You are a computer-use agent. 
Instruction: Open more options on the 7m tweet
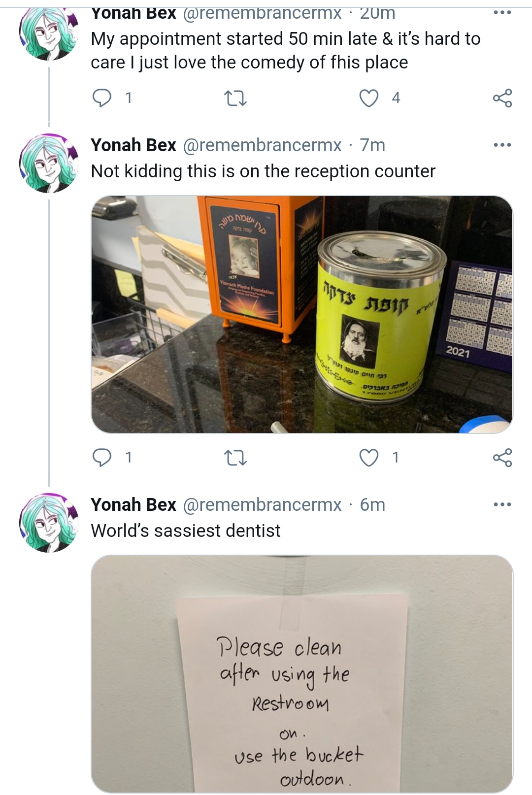click(502, 145)
